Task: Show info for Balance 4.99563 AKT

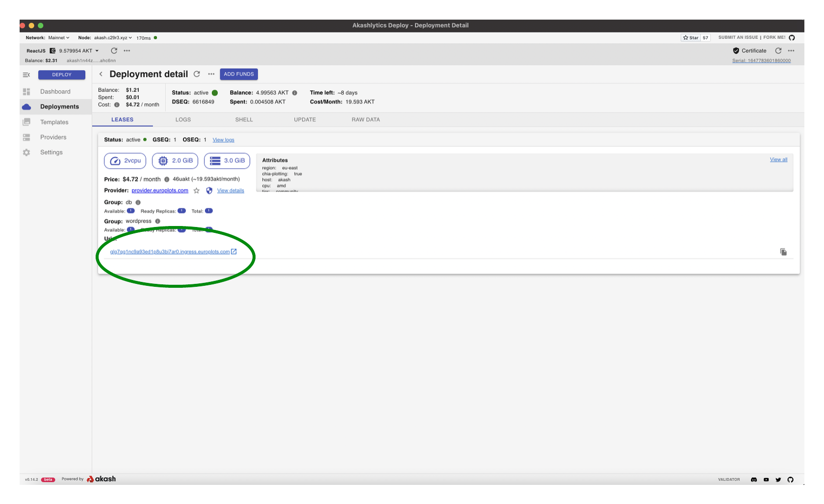Action: 295,93
